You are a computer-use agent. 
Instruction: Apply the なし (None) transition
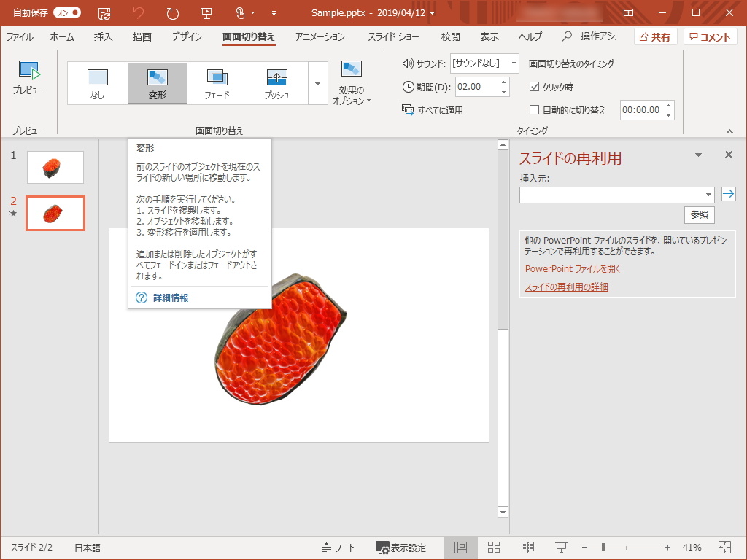pos(97,82)
